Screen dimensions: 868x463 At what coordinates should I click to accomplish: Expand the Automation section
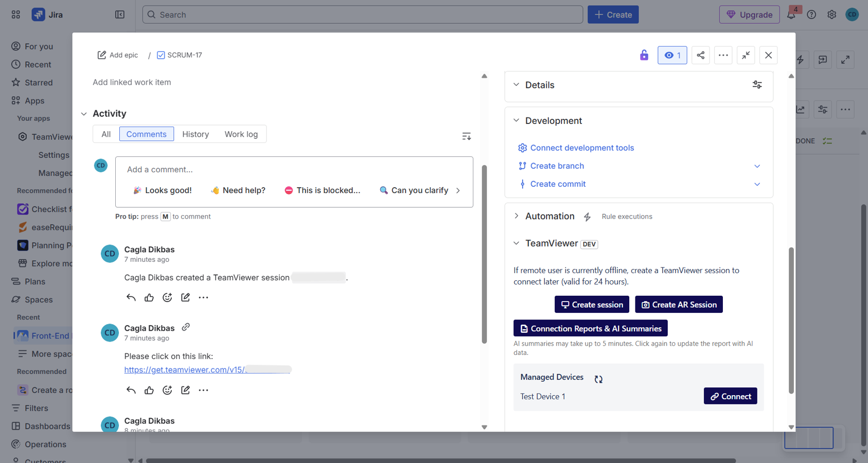(x=516, y=216)
